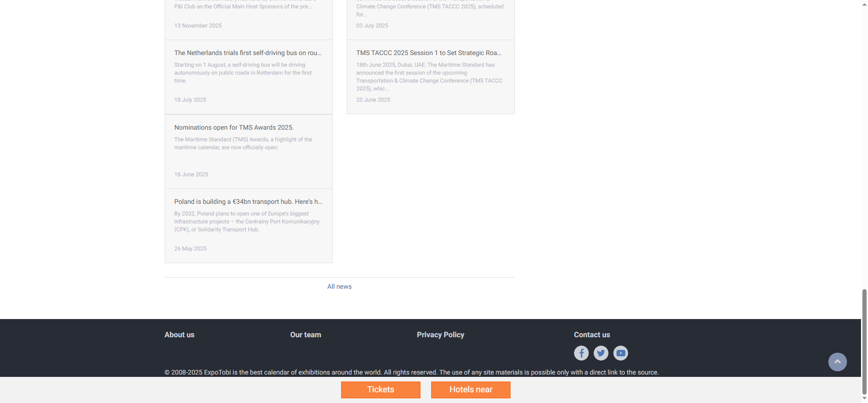Open the Facebook social icon

pos(581,353)
